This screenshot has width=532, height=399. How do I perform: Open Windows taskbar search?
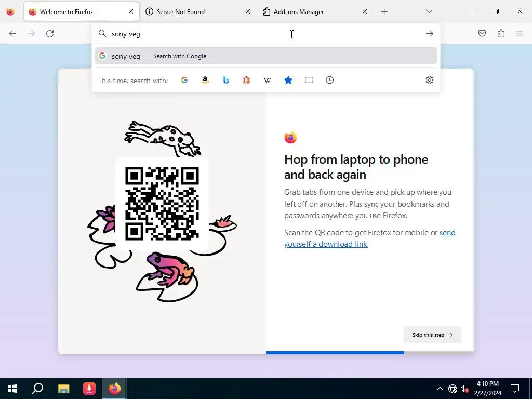click(37, 389)
